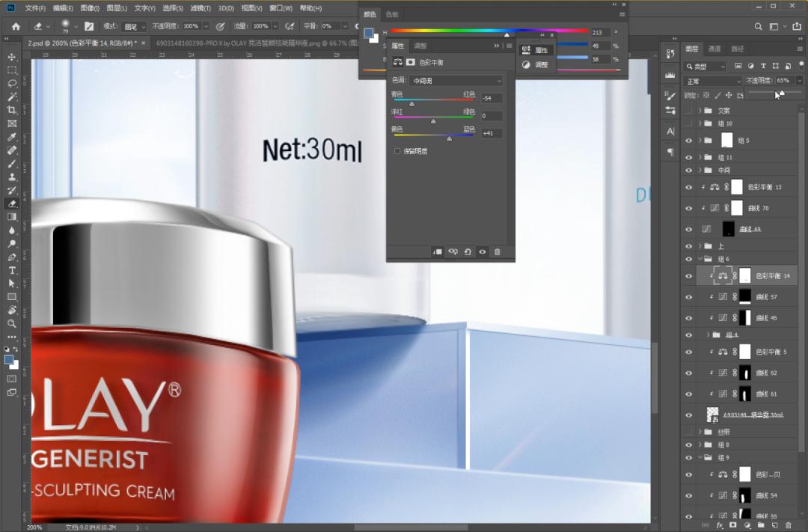Create new adjustment layer icon

tap(747, 525)
